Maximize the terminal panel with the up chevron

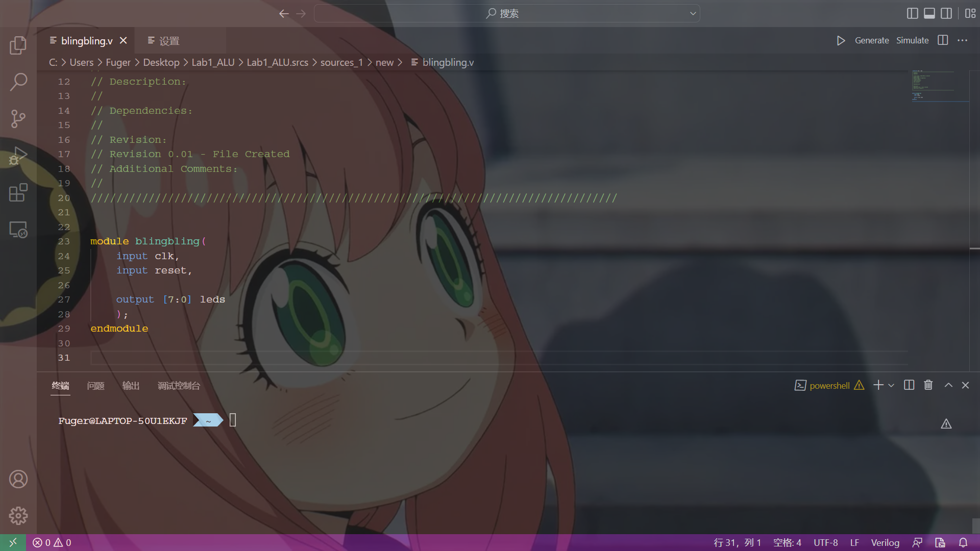[x=948, y=385]
